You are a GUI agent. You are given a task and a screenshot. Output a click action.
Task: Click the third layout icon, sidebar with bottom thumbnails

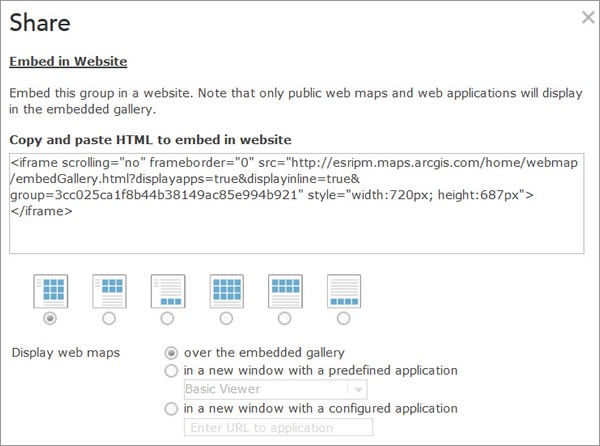[x=168, y=289]
